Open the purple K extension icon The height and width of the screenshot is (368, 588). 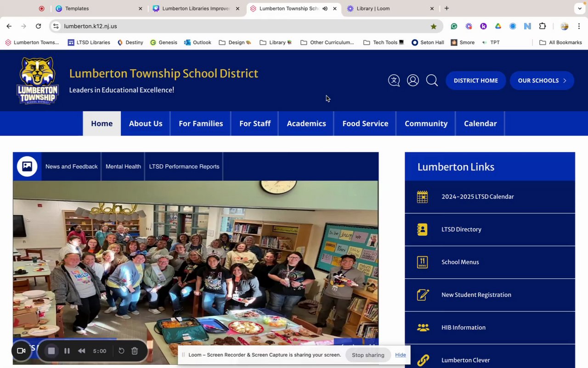click(x=483, y=26)
